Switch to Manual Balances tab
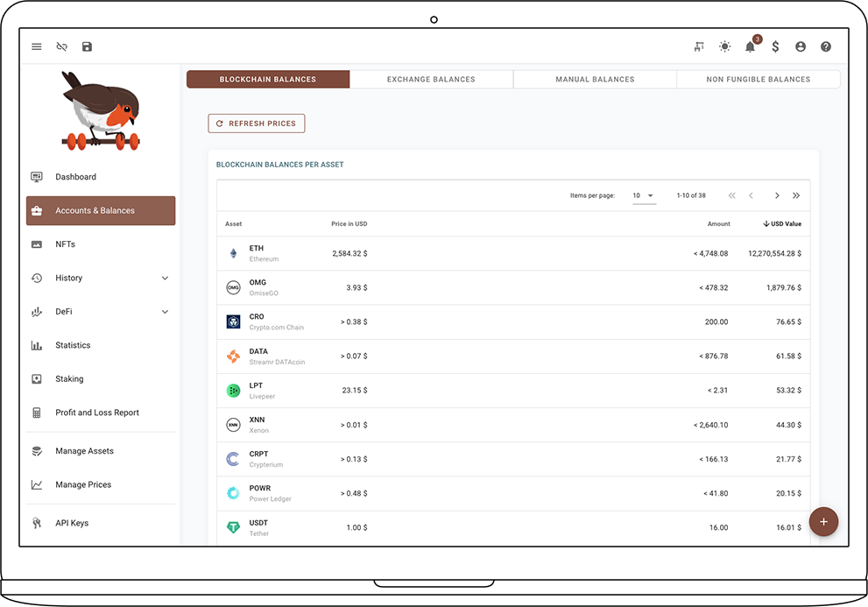Screen dimensions: 868x607 pos(595,79)
